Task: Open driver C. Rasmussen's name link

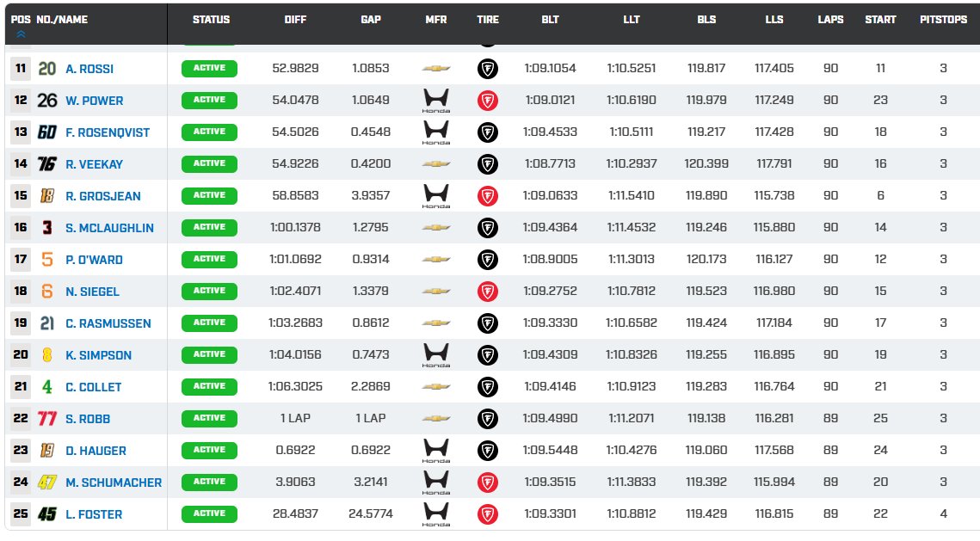Action: (108, 323)
